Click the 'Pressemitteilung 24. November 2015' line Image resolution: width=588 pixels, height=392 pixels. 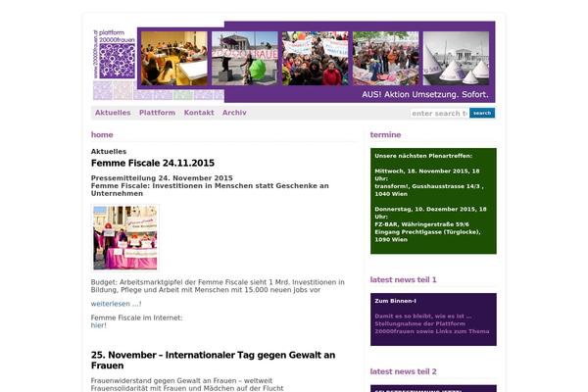click(x=162, y=178)
